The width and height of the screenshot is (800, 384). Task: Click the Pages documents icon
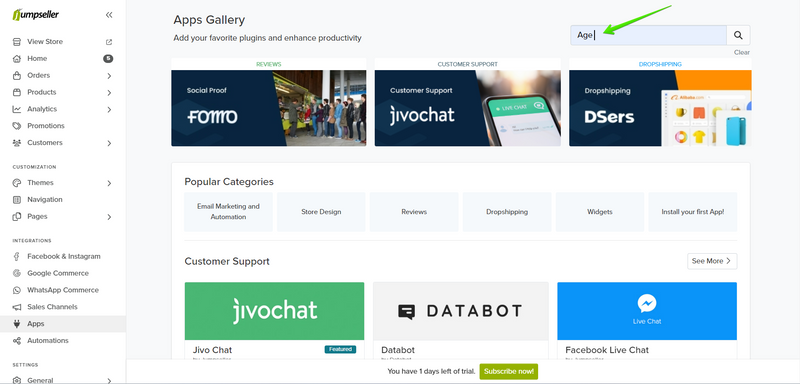point(17,216)
